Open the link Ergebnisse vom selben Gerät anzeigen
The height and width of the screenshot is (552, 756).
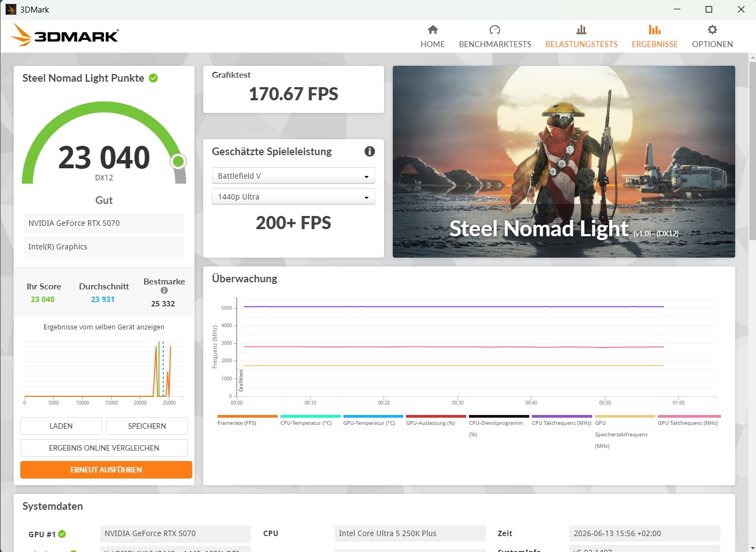click(x=104, y=327)
